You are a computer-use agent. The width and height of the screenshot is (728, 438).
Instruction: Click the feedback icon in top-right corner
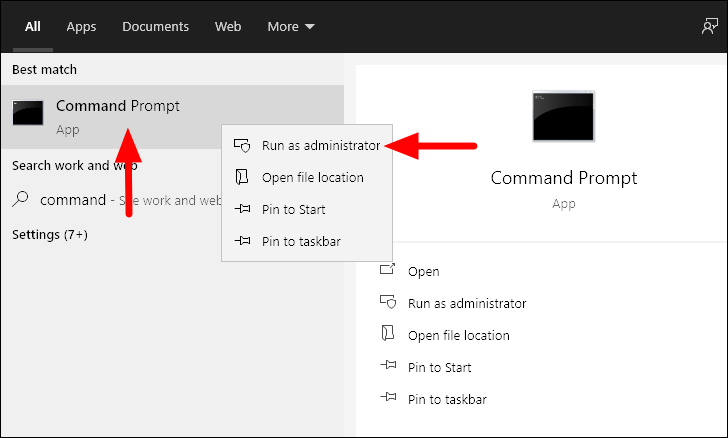coord(709,26)
